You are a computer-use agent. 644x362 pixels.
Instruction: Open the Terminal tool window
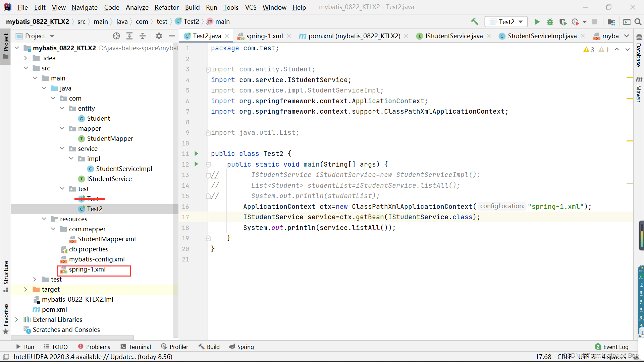point(136,347)
